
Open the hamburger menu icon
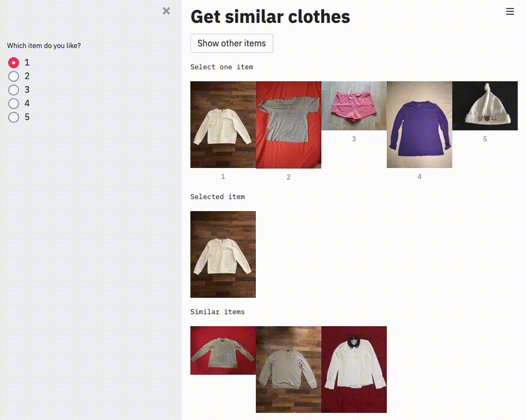pyautogui.click(x=510, y=11)
